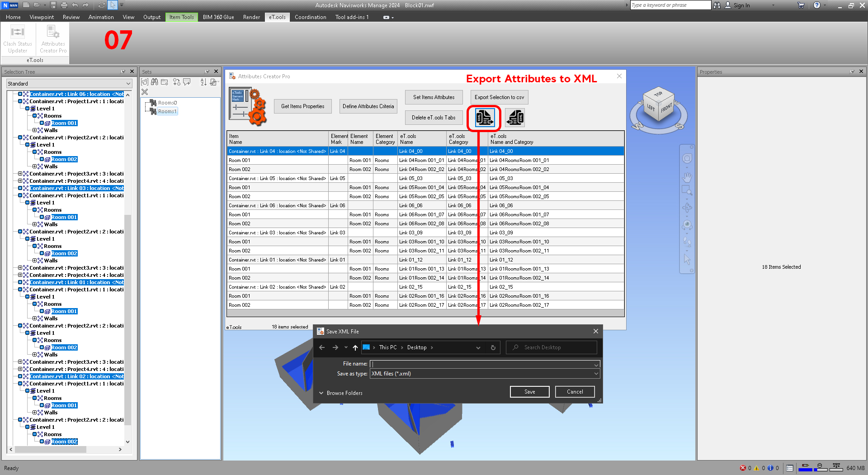Viewport: 868px width, 475px height.
Task: Click the Export Attributes to XML icon
Action: pos(484,118)
